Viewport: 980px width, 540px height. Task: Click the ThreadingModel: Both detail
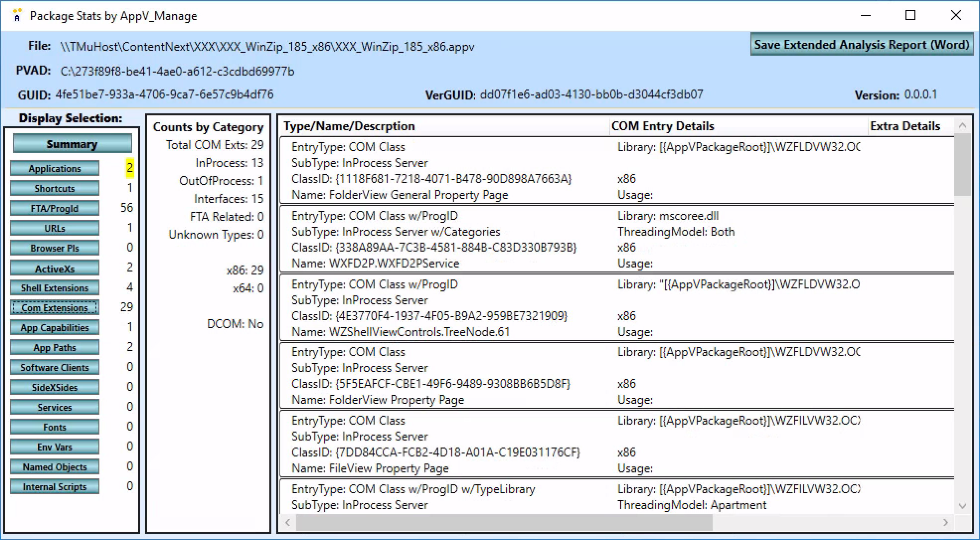tap(676, 232)
